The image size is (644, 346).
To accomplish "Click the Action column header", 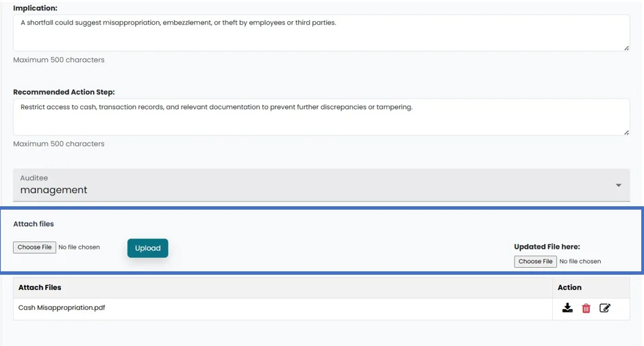I will (569, 288).
